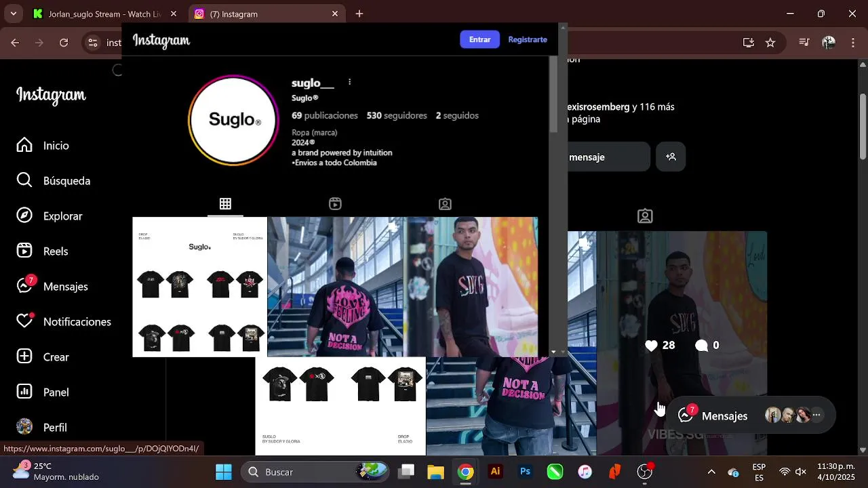
Task: Select the posts grid tab on suglo___ profile
Action: 225,204
